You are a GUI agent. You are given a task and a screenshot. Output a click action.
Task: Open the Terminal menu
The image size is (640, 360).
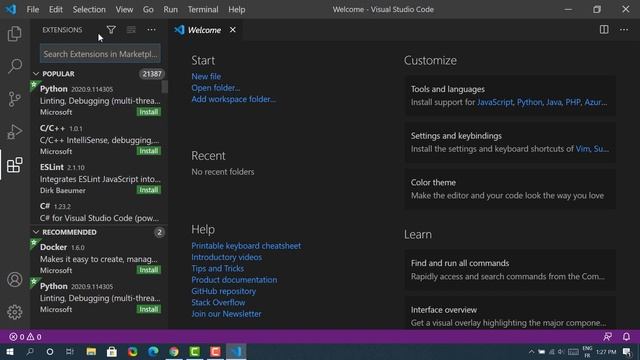pos(203,9)
